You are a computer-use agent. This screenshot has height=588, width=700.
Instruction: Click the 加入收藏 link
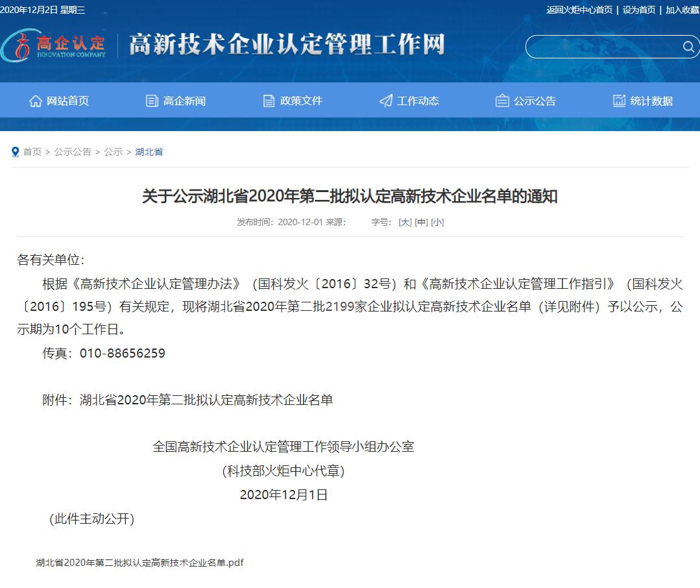681,10
